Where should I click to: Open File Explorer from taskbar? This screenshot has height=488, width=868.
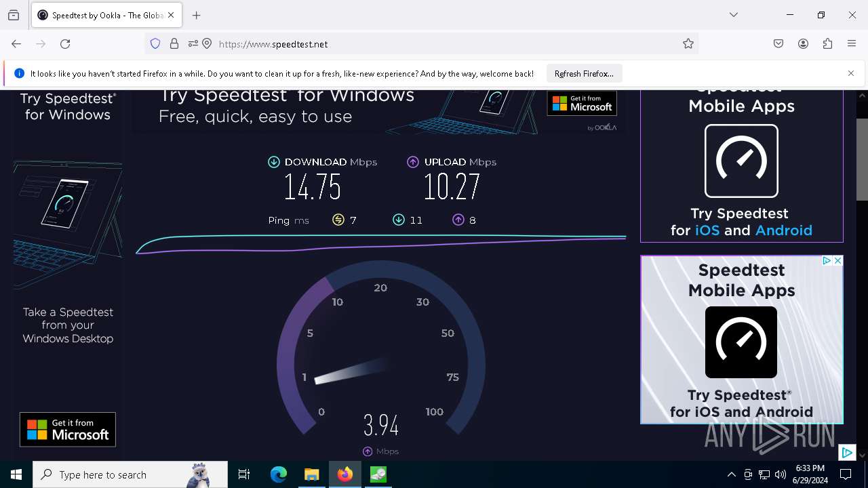pyautogui.click(x=311, y=474)
